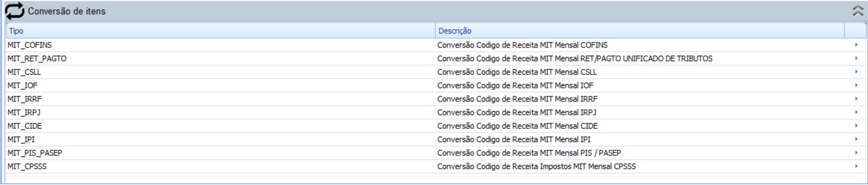This screenshot has width=868, height=185.
Task: Open arrow for MIT_CIDE row
Action: click(856, 126)
